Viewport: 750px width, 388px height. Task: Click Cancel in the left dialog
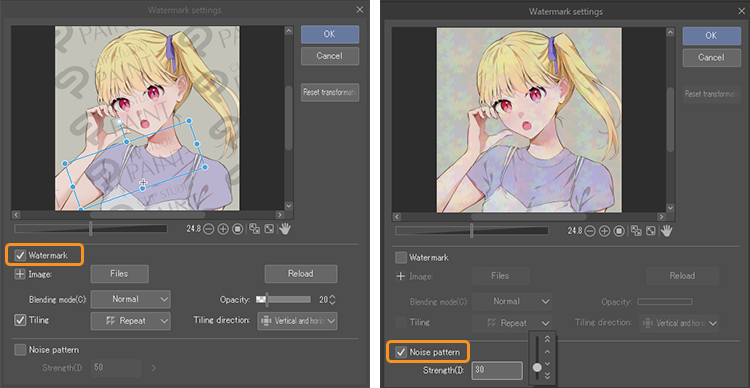[x=330, y=56]
